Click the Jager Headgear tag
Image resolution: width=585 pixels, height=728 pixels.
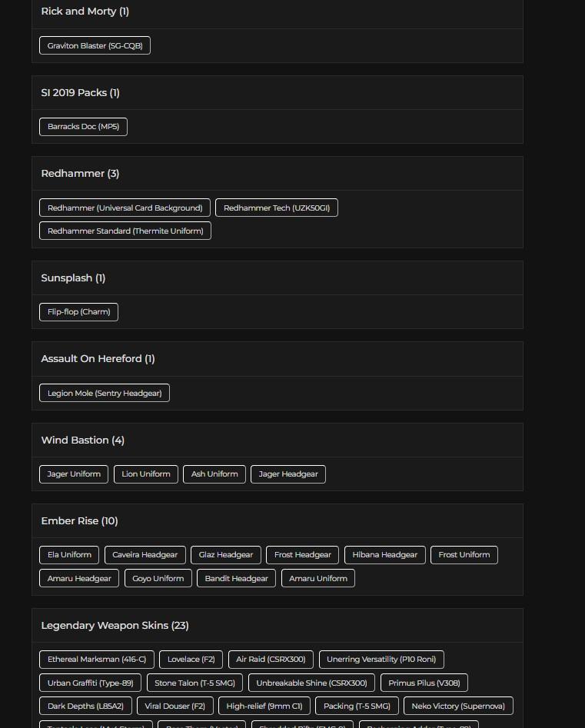click(288, 474)
